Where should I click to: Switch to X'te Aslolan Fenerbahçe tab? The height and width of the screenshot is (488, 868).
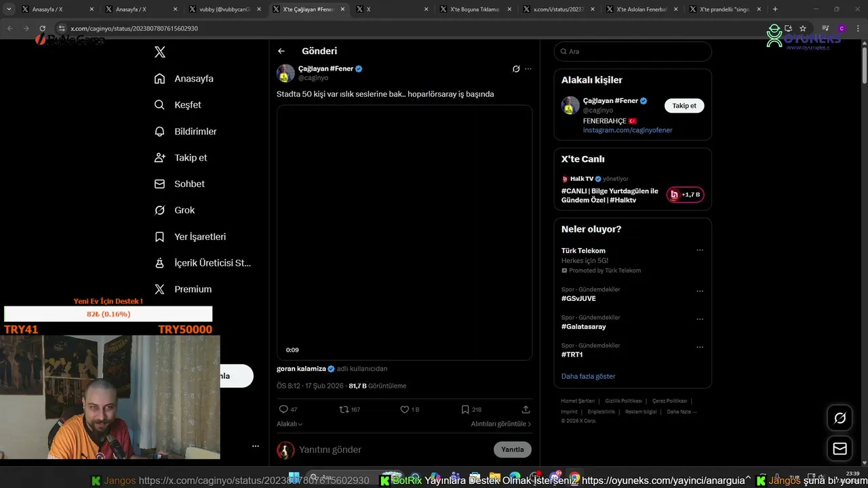[x=641, y=9]
